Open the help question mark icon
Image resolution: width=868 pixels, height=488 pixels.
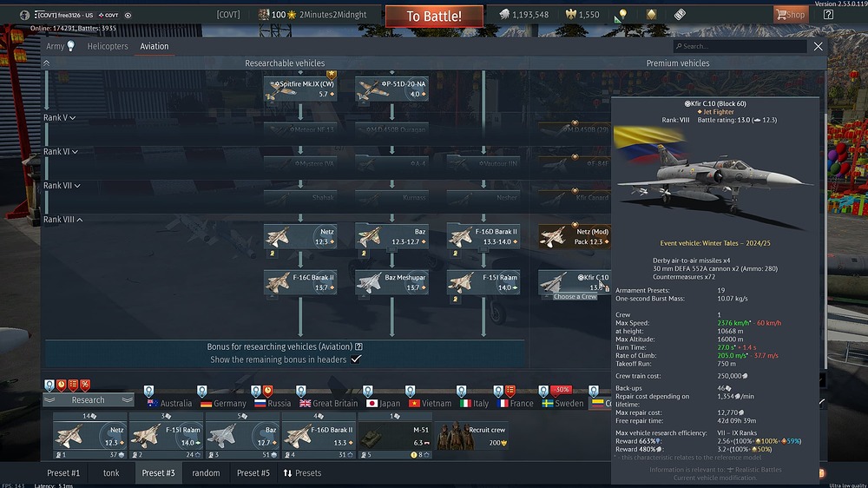[828, 15]
